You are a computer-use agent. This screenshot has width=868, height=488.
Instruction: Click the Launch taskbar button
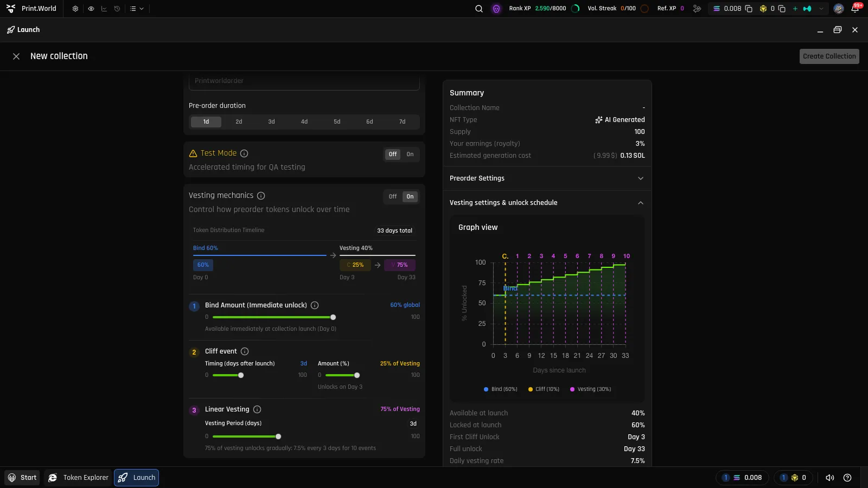[136, 478]
